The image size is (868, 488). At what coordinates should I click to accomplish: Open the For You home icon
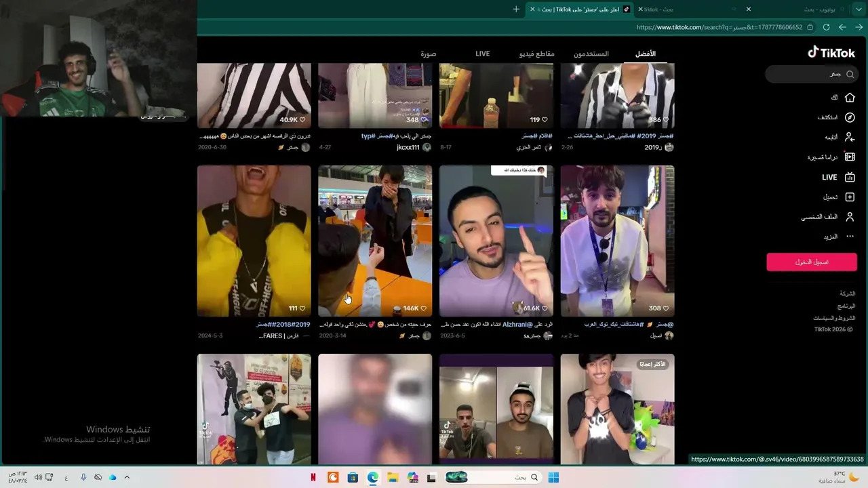tap(850, 98)
